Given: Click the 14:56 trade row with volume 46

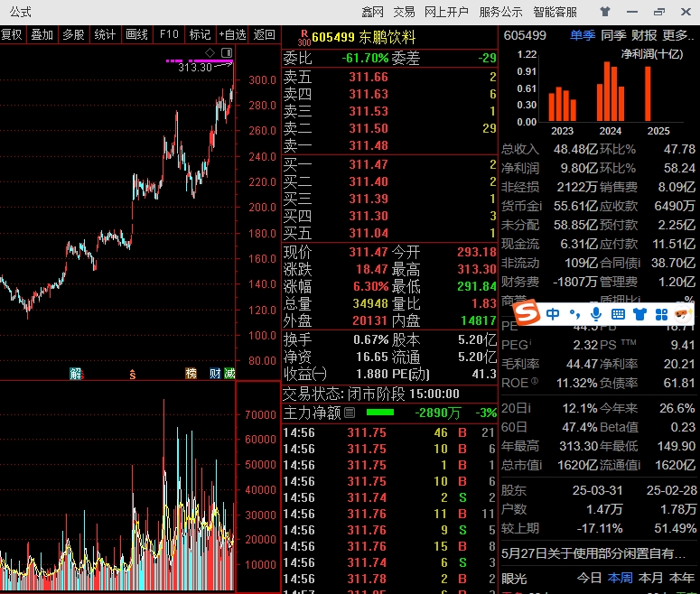Looking at the screenshot, I should point(389,432).
